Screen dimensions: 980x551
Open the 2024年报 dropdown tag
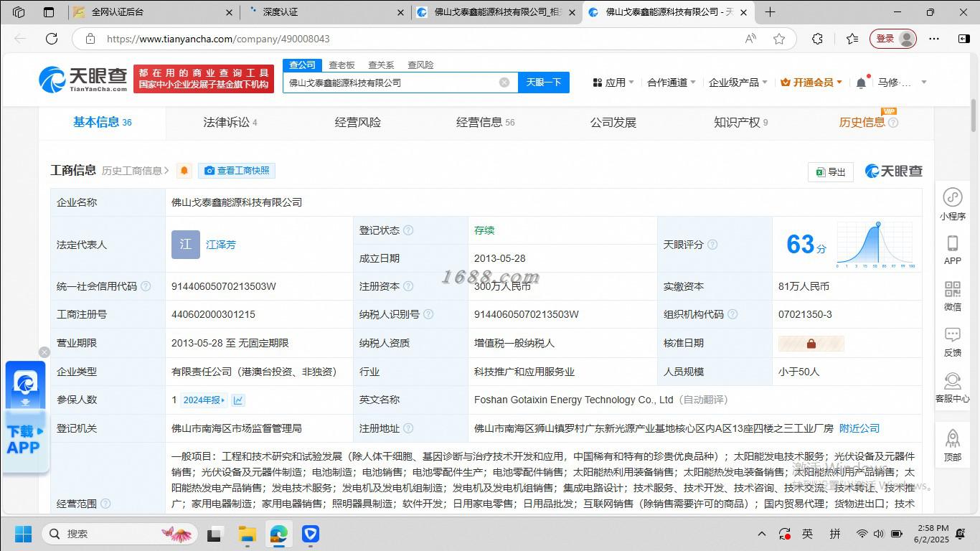coord(204,400)
